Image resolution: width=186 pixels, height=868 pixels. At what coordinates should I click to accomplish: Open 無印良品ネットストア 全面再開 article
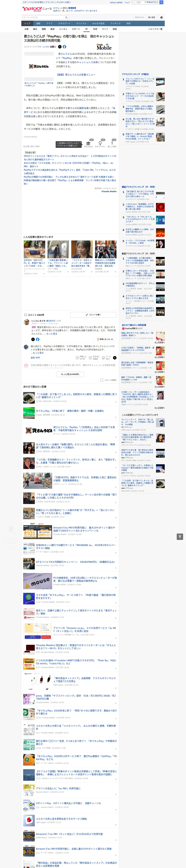(84, 680)
